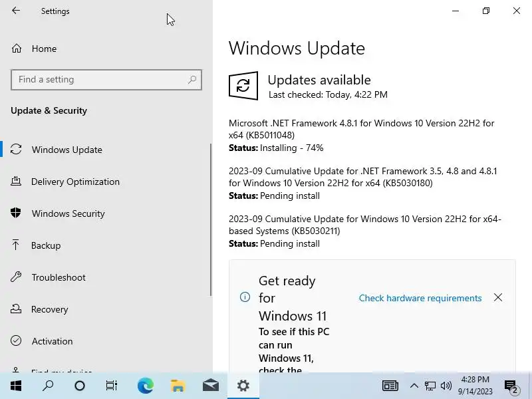Dismiss the Get ready for Windows 11 banner
Viewport: 532px width, 399px height.
coord(498,297)
